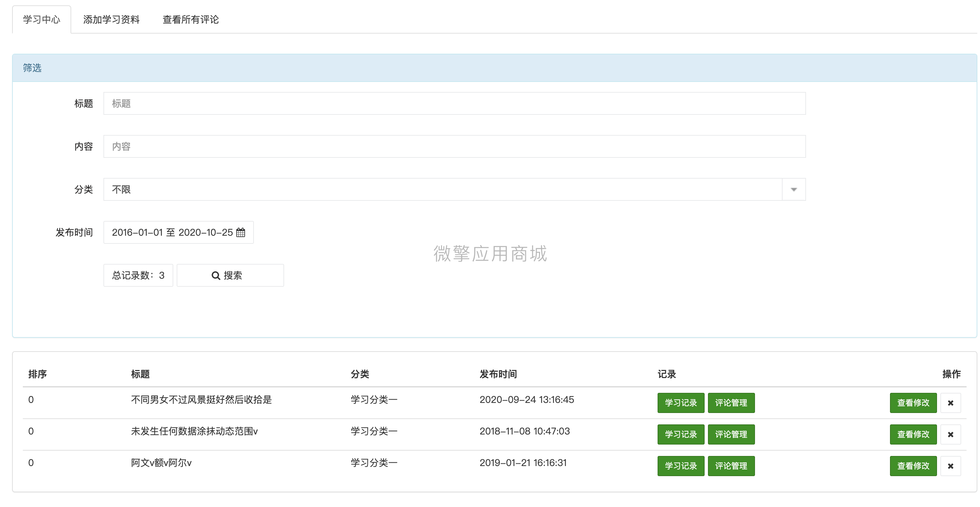This screenshot has width=980, height=507.
Task: Click the 记录 column header
Action: click(x=667, y=374)
